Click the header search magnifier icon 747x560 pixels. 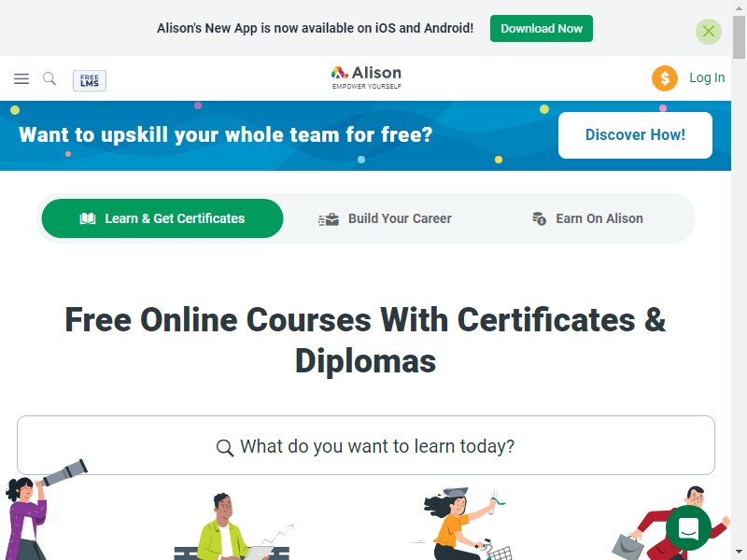(x=49, y=78)
